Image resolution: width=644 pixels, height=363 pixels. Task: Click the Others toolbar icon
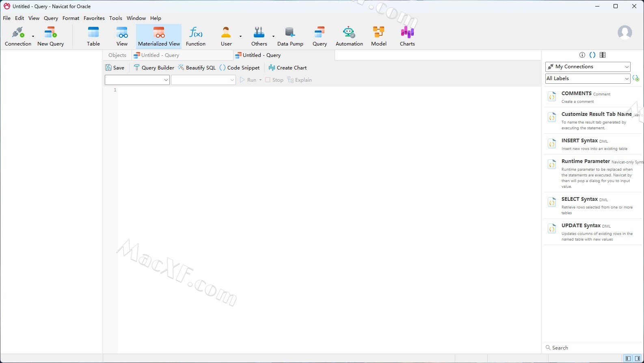click(x=259, y=37)
